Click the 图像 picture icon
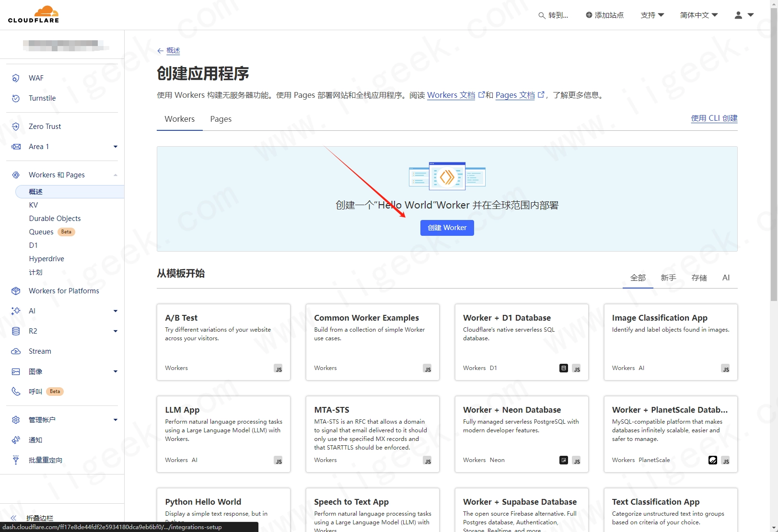Viewport: 778px width, 532px height. pos(16,371)
